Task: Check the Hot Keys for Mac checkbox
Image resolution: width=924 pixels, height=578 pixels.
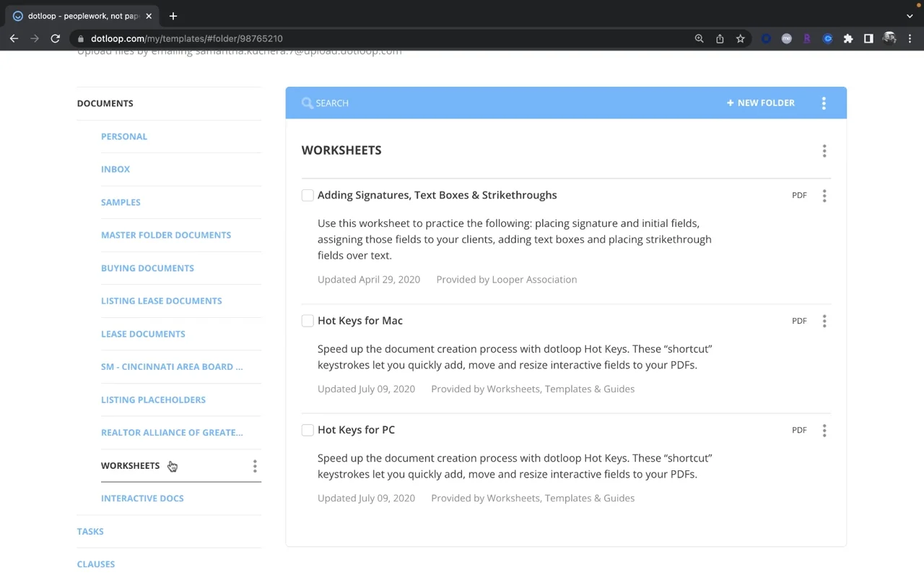Action: pos(308,321)
